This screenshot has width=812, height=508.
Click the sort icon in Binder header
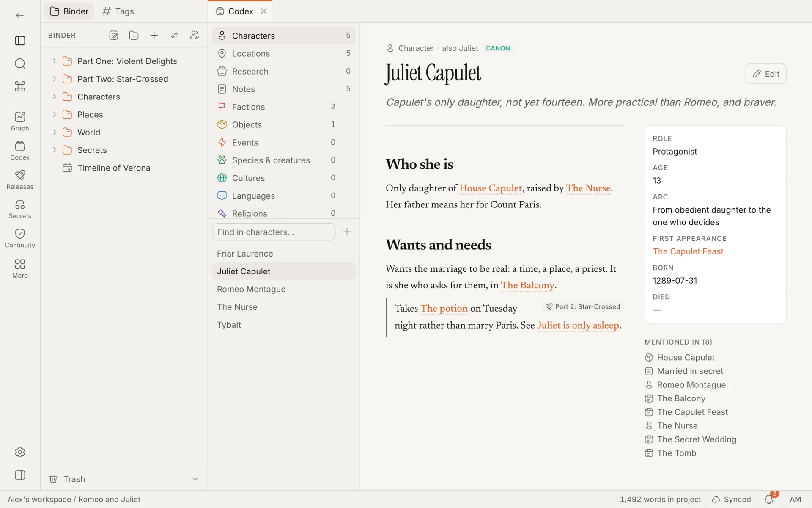174,36
